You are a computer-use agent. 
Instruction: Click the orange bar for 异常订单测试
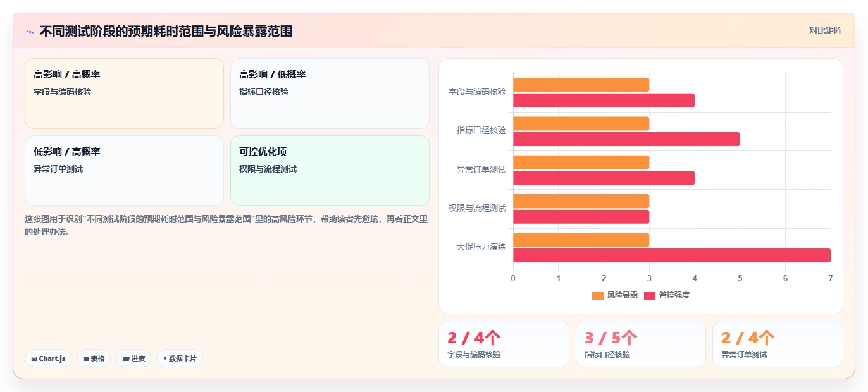point(581,162)
